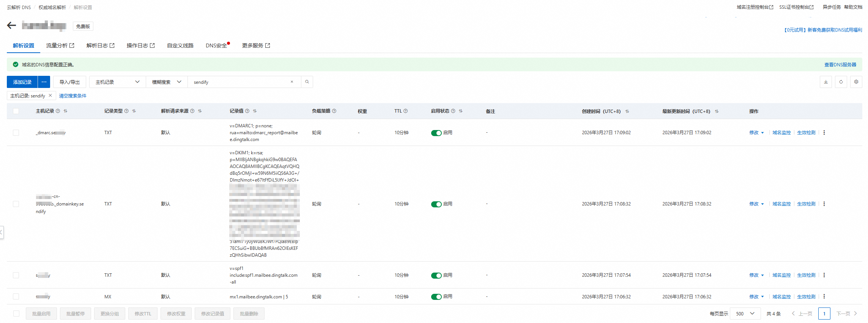This screenshot has width=868, height=323.
Task: Switch to 流量分析 tab
Action: [x=60, y=45]
